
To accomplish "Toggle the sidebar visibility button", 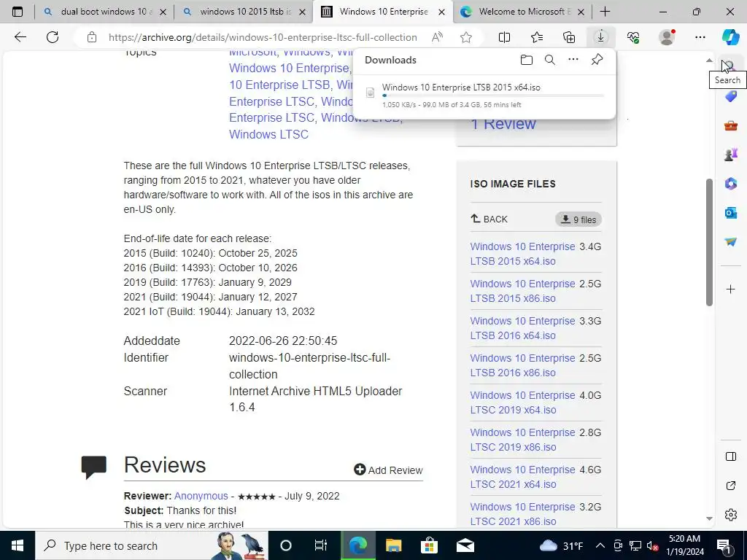I will 731,456.
